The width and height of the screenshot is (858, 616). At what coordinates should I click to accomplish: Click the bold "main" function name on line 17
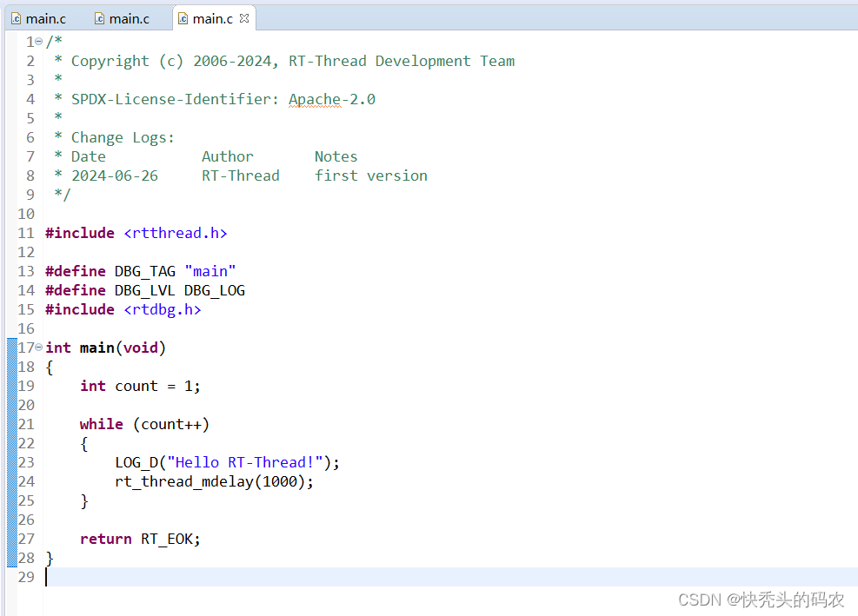click(x=96, y=348)
